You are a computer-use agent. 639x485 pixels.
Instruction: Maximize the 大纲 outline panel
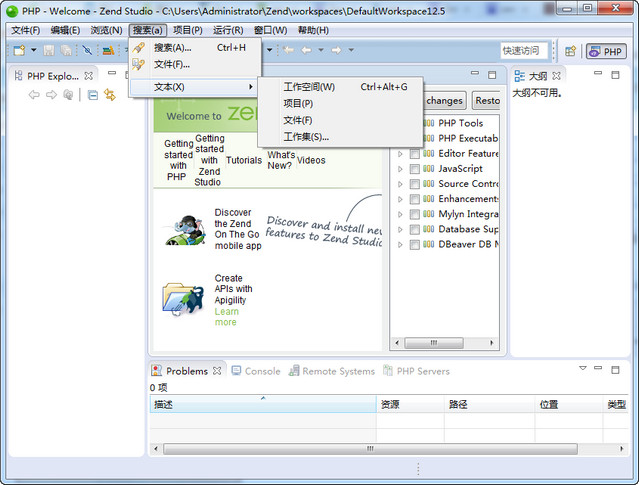[x=615, y=75]
